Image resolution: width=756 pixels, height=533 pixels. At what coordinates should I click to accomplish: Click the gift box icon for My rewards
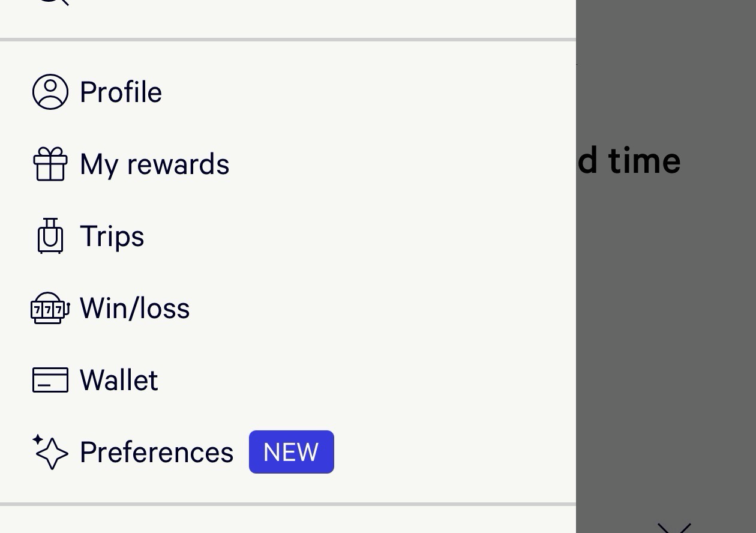[50, 164]
